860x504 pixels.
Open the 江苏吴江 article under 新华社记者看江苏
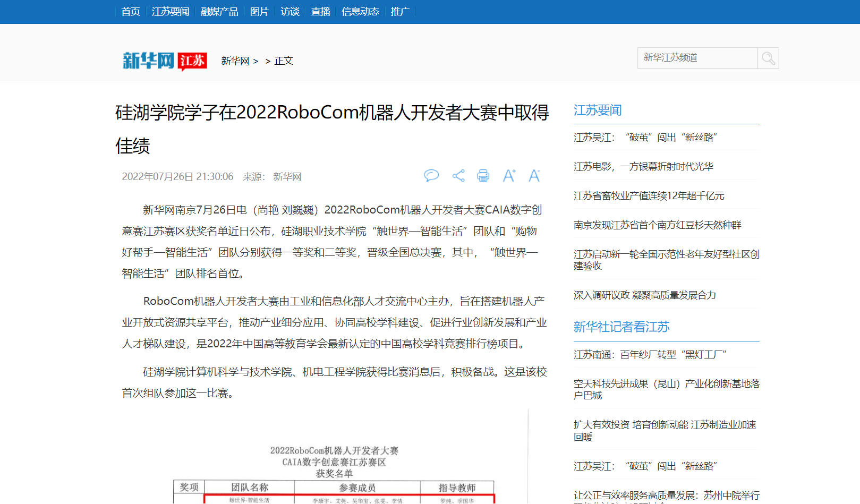tap(645, 466)
